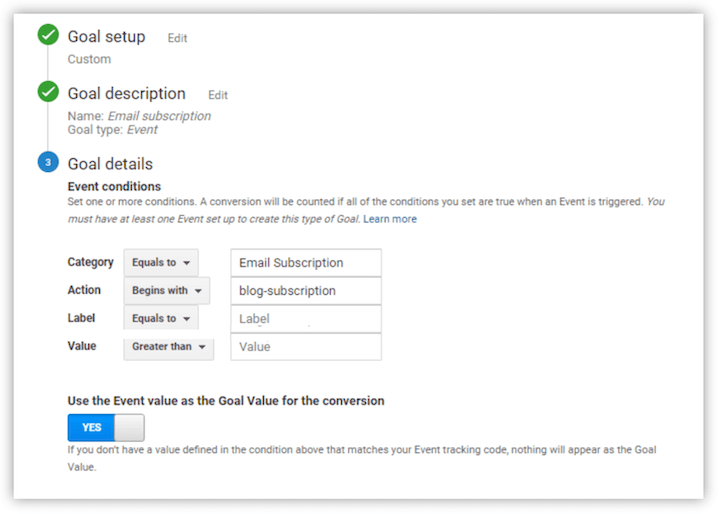
Task: Click the green checkmark beside Goal setup
Action: click(x=47, y=37)
